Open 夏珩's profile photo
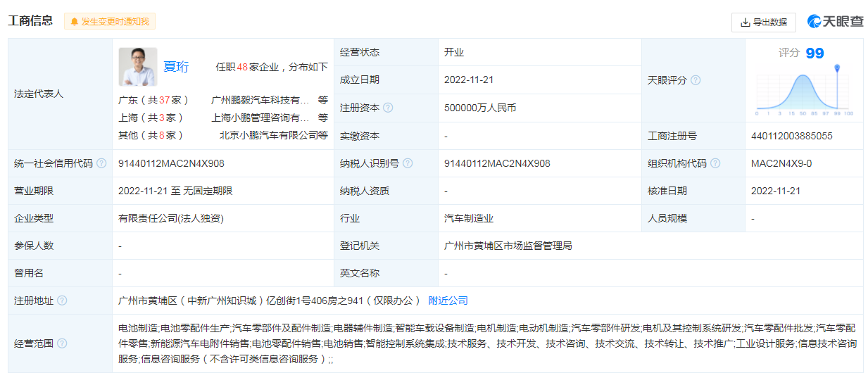The width and height of the screenshot is (868, 373). (138, 67)
